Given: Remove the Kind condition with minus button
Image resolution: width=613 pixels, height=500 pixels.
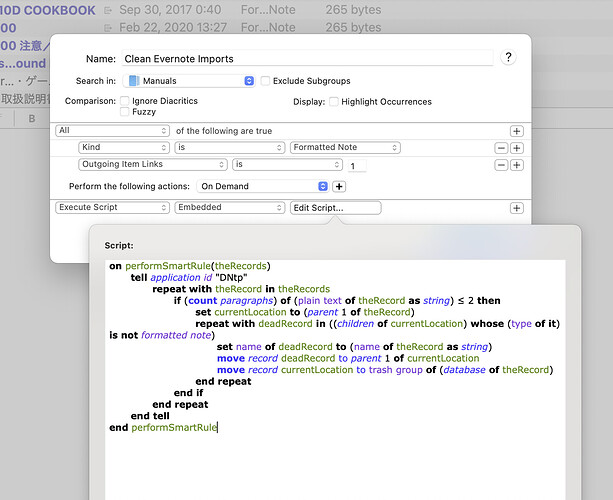Looking at the screenshot, I should pyautogui.click(x=500, y=148).
